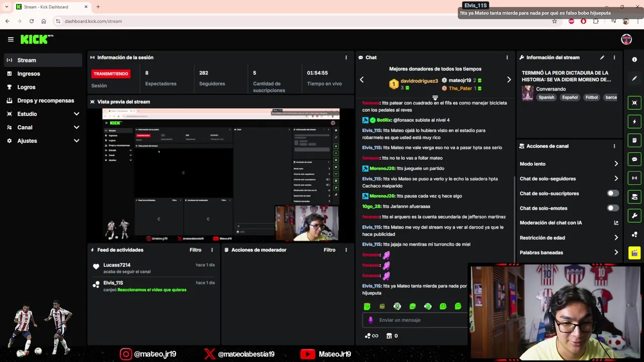Open options menu of Feed de actividades
644x362 pixels.
click(212, 250)
